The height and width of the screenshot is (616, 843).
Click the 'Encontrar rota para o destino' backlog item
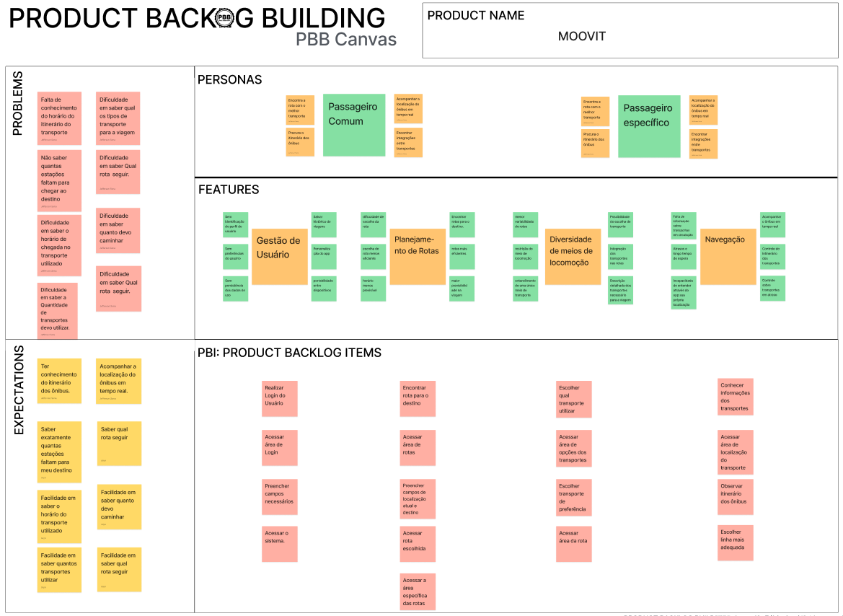click(x=418, y=399)
